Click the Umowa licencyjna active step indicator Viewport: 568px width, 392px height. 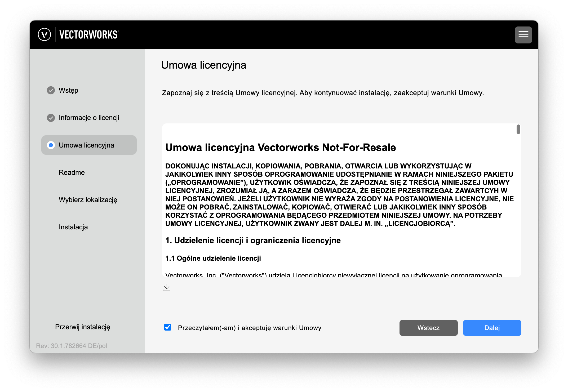(x=51, y=145)
